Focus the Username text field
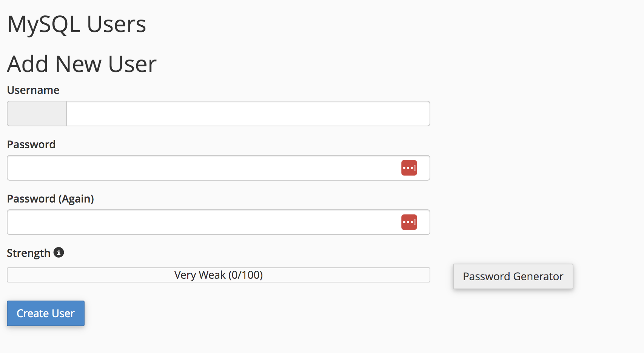The image size is (644, 353). tap(248, 114)
